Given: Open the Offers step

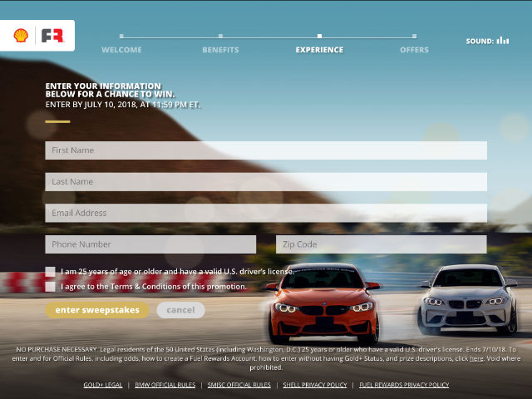Looking at the screenshot, I should 414,49.
